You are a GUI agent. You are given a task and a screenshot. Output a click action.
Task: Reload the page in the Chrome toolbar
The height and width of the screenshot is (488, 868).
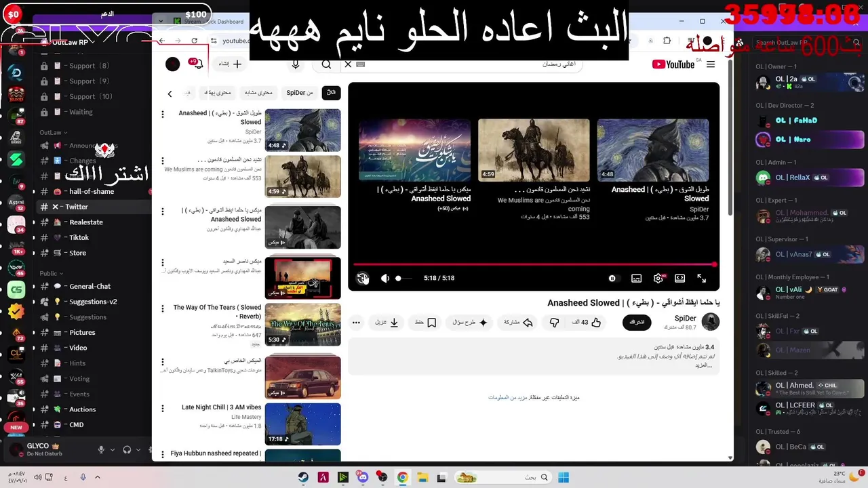coord(194,41)
